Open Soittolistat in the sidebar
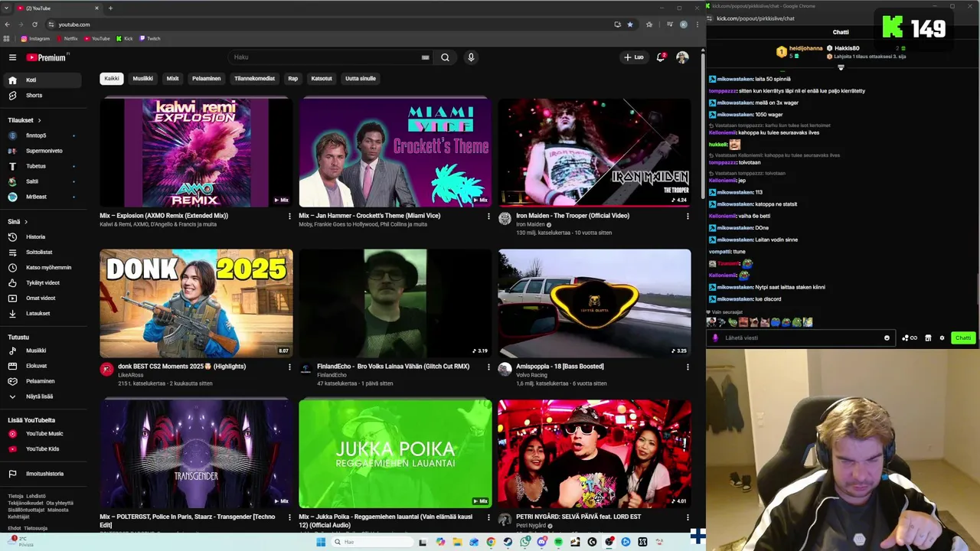 point(43,253)
